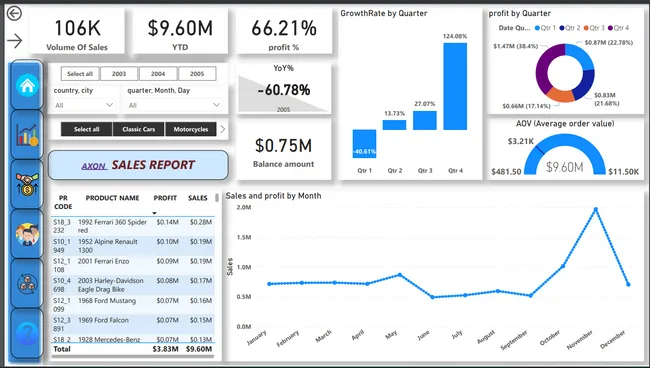The height and width of the screenshot is (368, 650).
Task: Select the 1969 Ford Falcon row
Action: (133, 324)
